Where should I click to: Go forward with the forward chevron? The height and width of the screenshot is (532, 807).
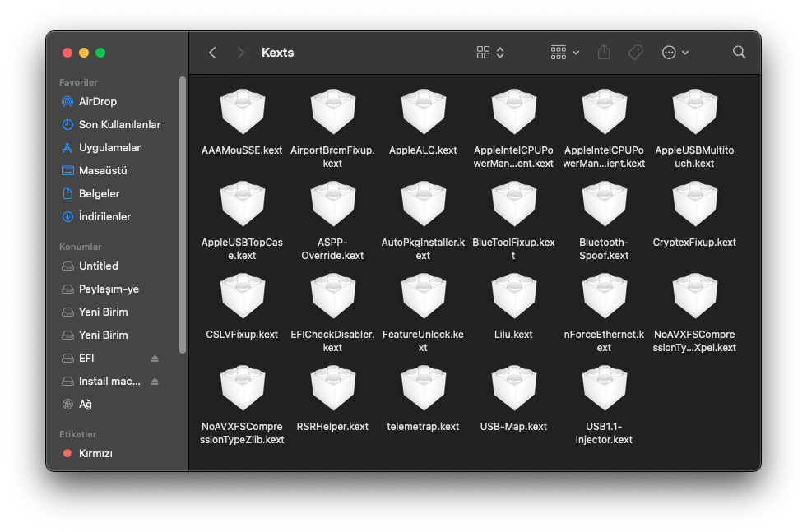[240, 53]
